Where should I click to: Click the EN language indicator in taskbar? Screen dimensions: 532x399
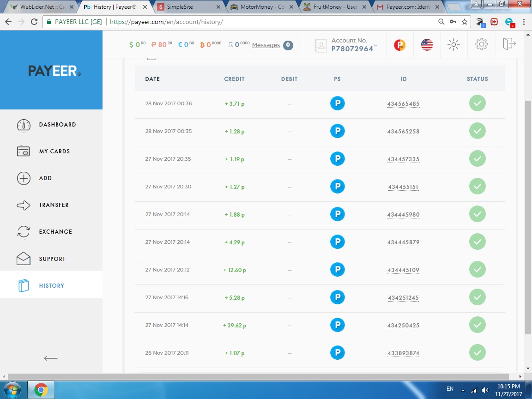coord(450,389)
